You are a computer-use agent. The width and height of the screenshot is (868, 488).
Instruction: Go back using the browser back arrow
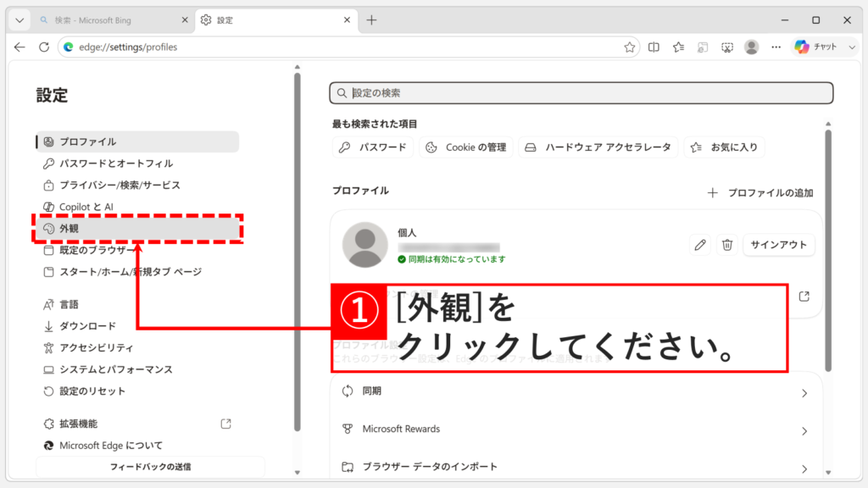coord(20,47)
